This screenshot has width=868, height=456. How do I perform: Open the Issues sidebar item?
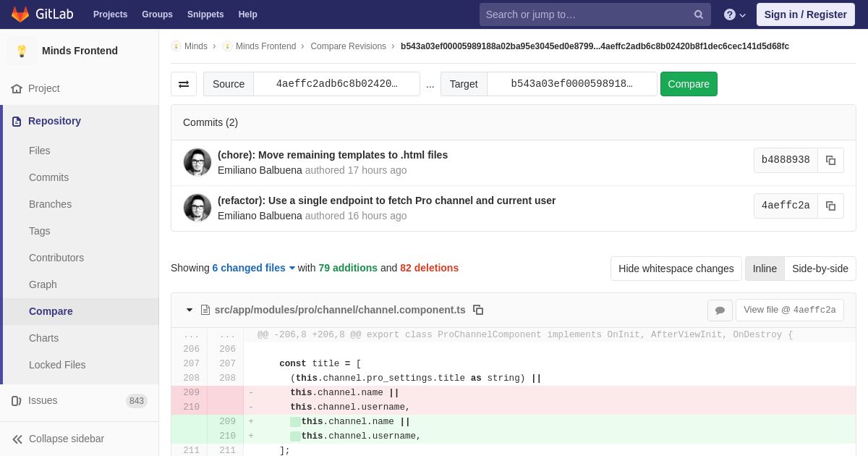[43, 400]
